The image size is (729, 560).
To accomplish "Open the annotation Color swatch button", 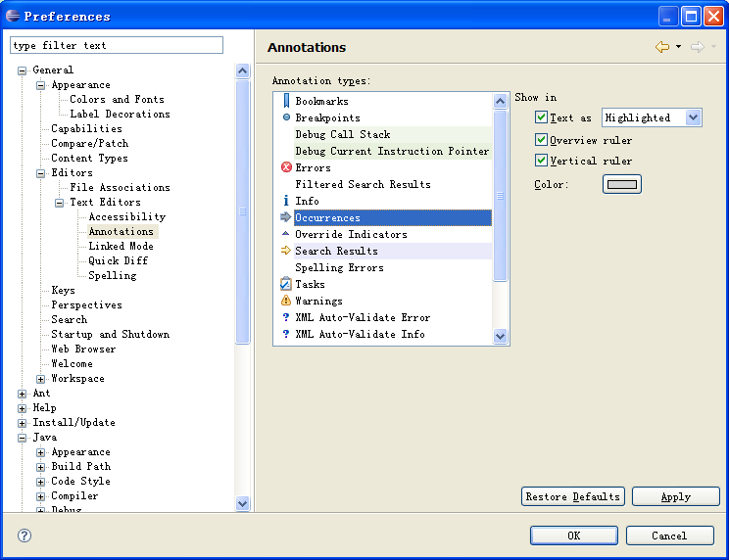I will 622,184.
